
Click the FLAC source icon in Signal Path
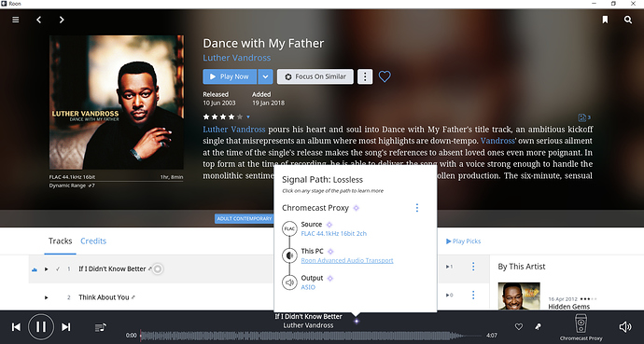(x=289, y=228)
